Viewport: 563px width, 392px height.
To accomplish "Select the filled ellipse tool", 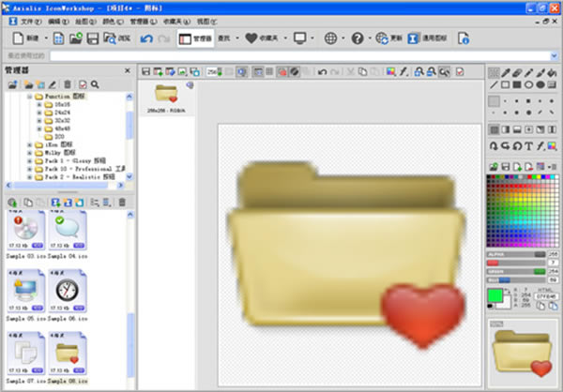I will (540, 84).
